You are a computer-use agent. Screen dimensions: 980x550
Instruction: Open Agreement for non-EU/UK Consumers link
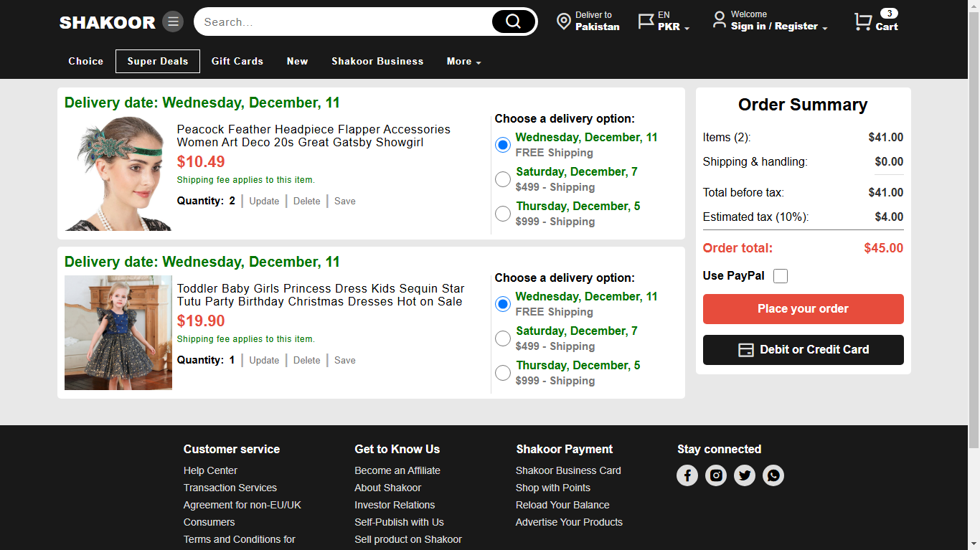(242, 513)
